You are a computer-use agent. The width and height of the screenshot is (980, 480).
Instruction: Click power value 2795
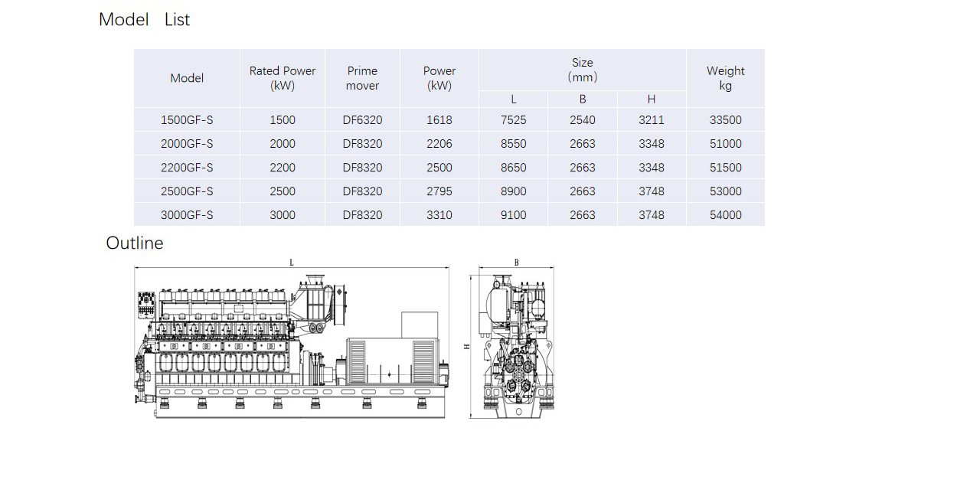[439, 191]
